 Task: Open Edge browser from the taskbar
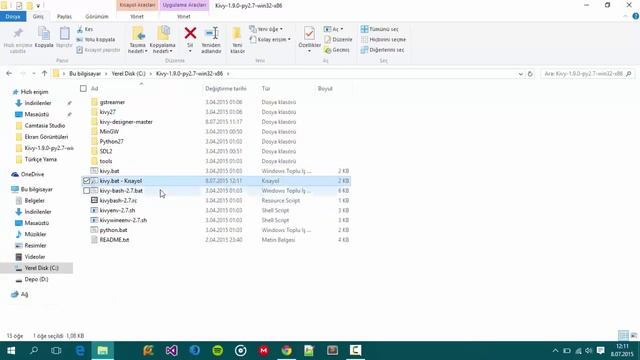click(80, 350)
